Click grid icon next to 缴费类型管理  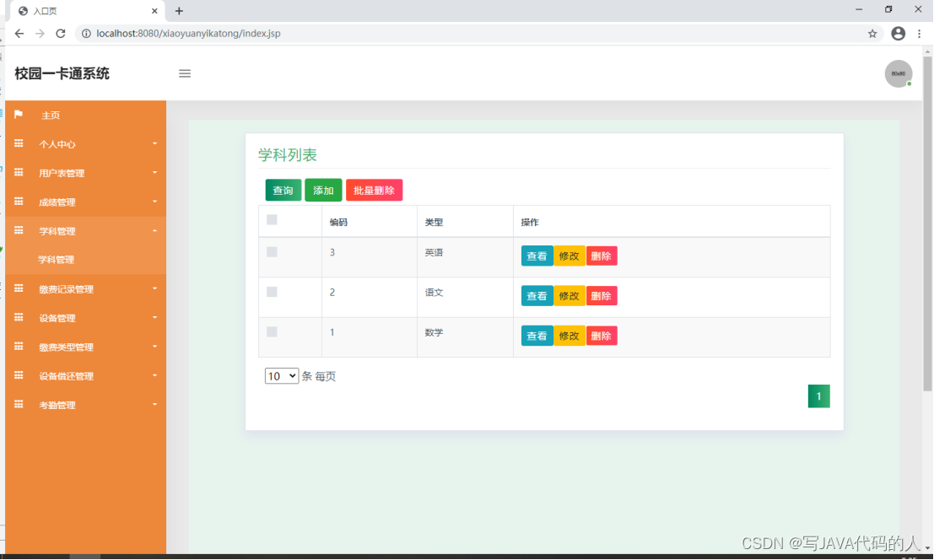coord(19,347)
